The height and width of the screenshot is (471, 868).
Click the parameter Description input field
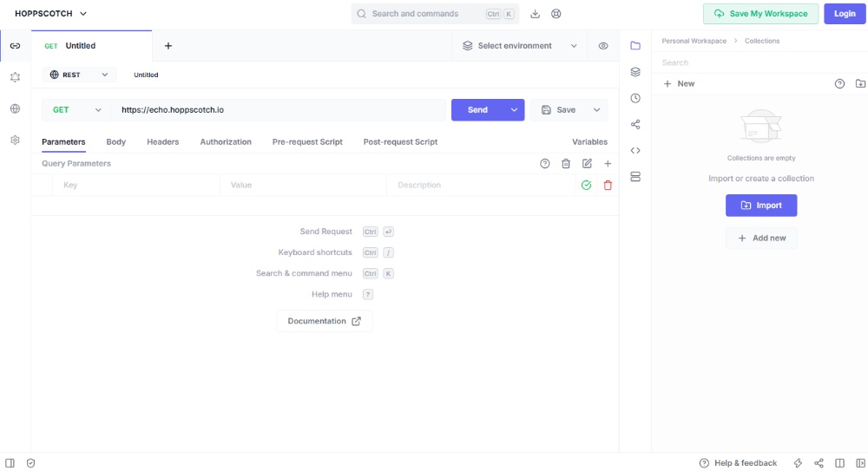pos(482,186)
